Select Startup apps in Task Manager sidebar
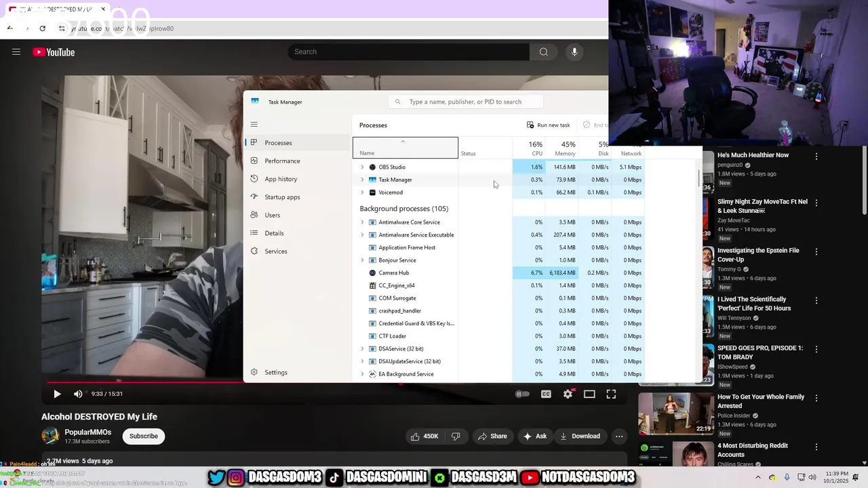The height and width of the screenshot is (488, 868). pyautogui.click(x=297, y=197)
